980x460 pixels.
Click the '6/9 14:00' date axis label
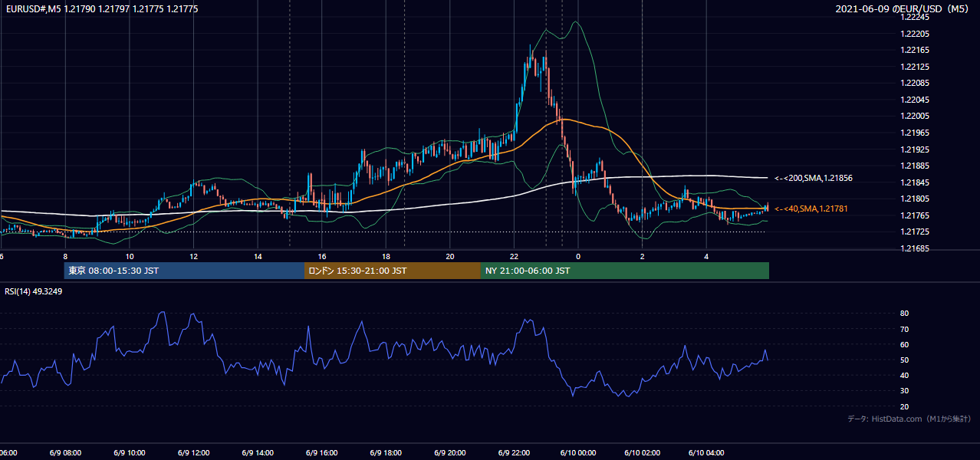pyautogui.click(x=257, y=452)
